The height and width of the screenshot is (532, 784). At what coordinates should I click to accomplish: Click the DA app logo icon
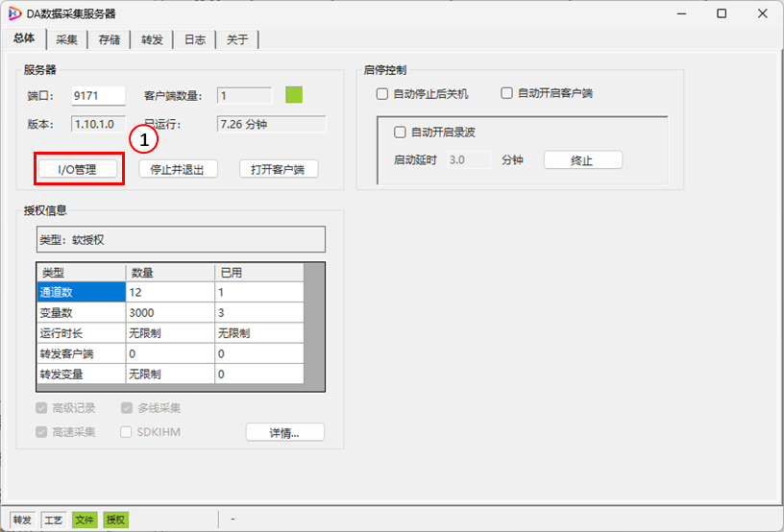pyautogui.click(x=15, y=13)
